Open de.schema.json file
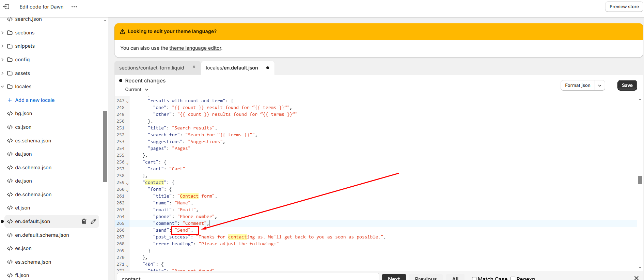The image size is (644, 280). 33,195
